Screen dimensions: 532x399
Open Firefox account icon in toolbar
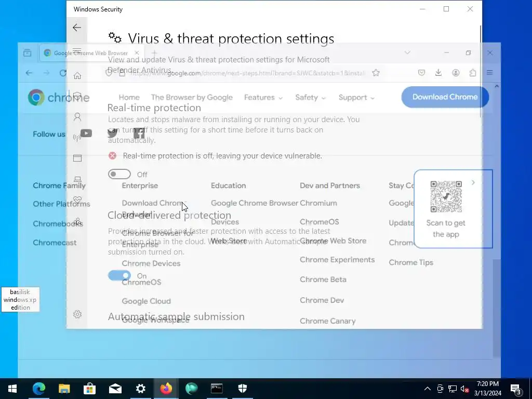pyautogui.click(x=456, y=73)
